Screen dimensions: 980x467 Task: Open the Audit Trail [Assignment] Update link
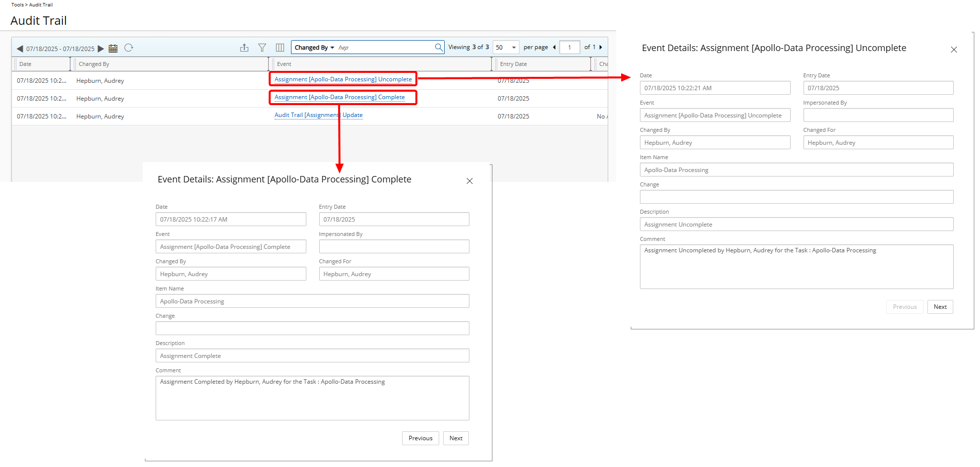[x=318, y=115]
